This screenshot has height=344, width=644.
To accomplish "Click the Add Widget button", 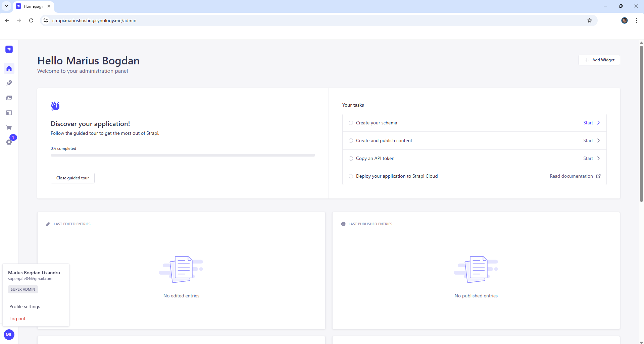I will coord(599,60).
